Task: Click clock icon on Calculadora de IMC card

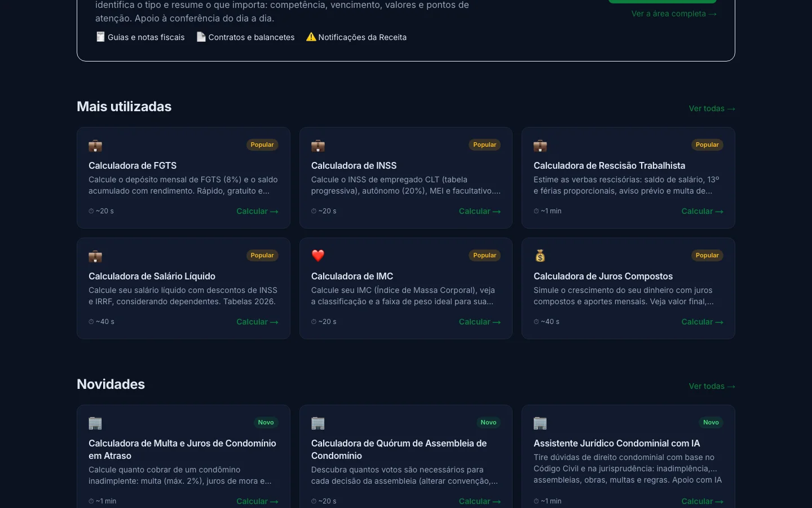Action: click(314, 322)
